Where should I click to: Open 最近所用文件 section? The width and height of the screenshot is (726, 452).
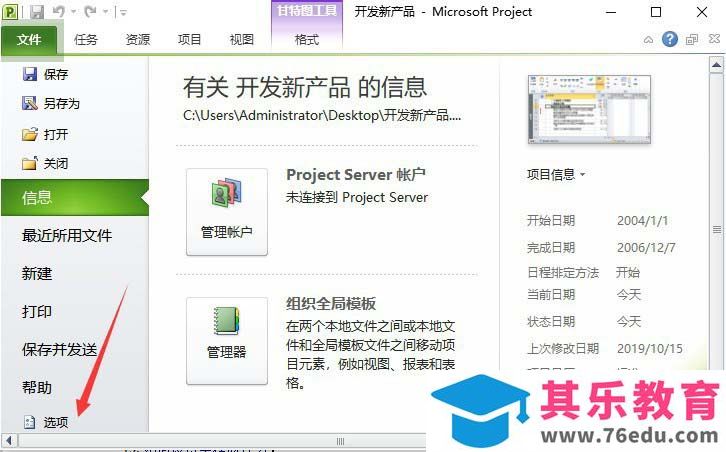point(67,235)
